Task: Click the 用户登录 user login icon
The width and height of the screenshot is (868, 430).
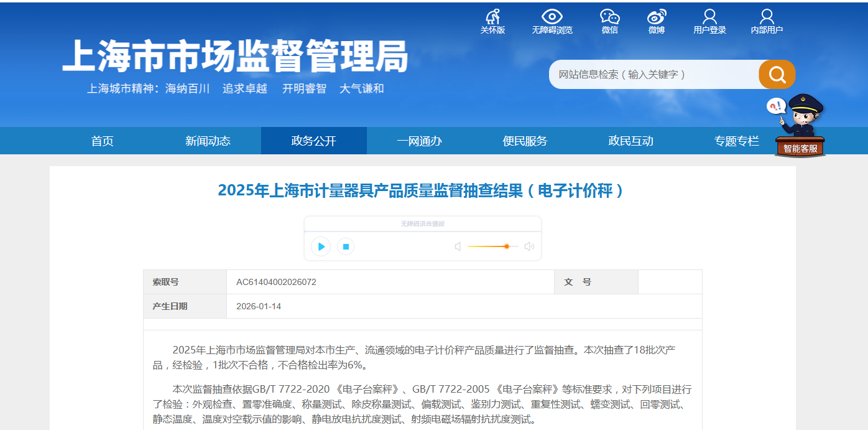Action: [x=709, y=21]
